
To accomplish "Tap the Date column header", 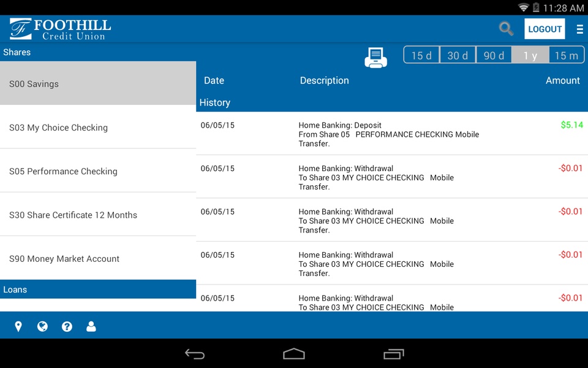I will (x=214, y=80).
